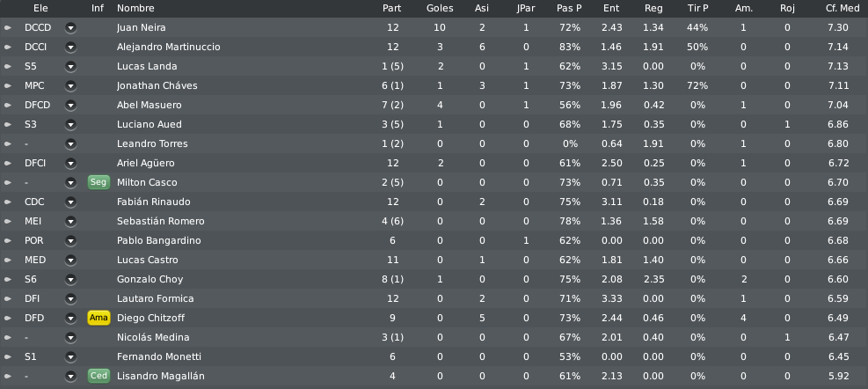Image resolution: width=868 pixels, height=389 pixels.
Task: Click the row arrow icon for Fernando Monetti
Action: click(8, 357)
